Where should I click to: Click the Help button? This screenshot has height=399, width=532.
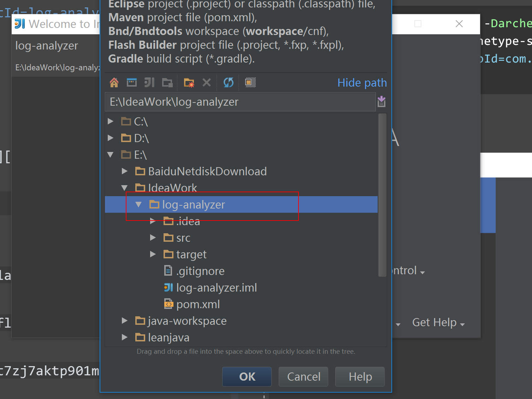(360, 377)
